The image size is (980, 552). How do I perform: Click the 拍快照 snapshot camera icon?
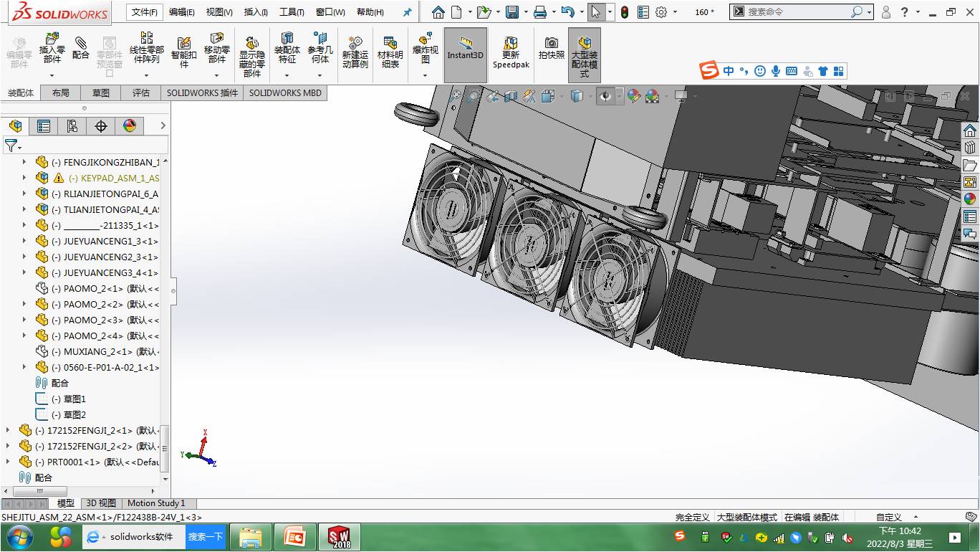point(551,47)
